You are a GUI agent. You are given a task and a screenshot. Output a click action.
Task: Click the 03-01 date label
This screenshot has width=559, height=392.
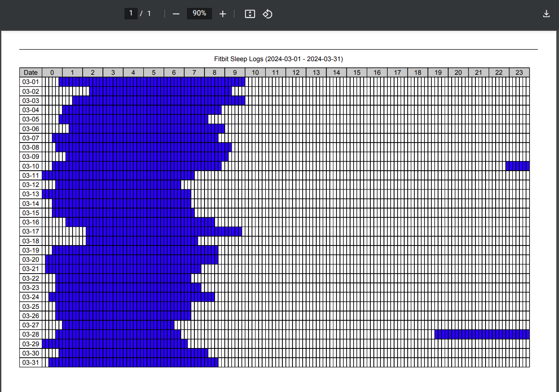tap(30, 82)
